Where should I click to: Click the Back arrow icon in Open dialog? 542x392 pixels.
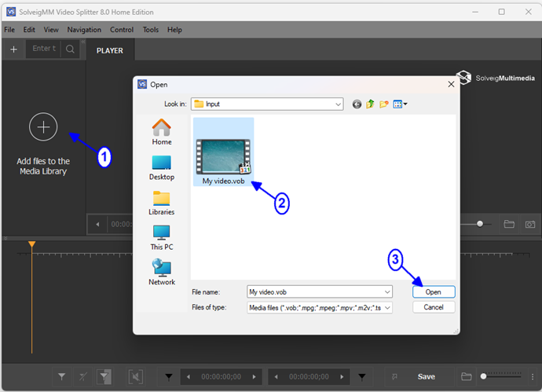(357, 104)
